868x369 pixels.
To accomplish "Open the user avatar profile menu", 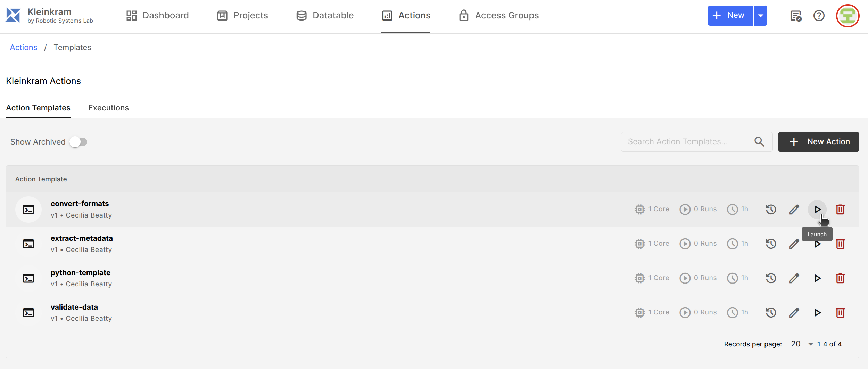I will click(x=848, y=16).
